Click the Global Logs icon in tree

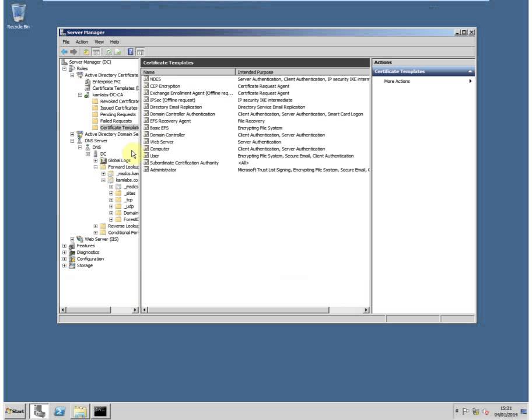tap(103, 160)
